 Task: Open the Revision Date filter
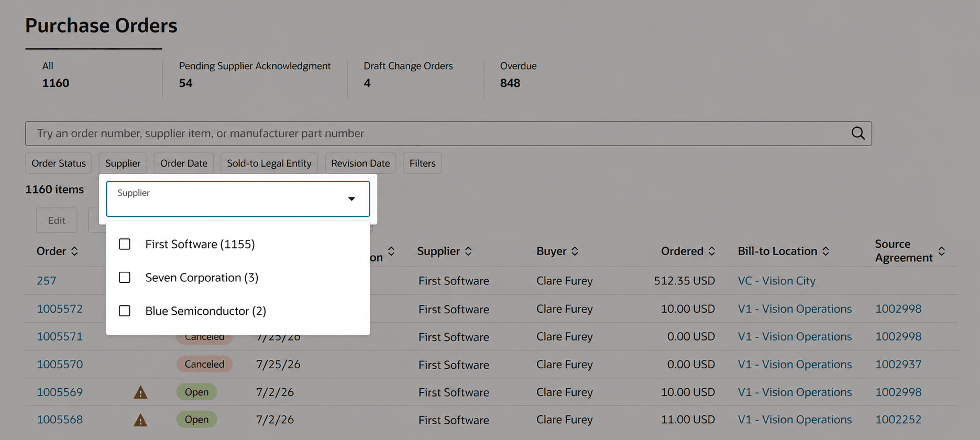tap(360, 163)
